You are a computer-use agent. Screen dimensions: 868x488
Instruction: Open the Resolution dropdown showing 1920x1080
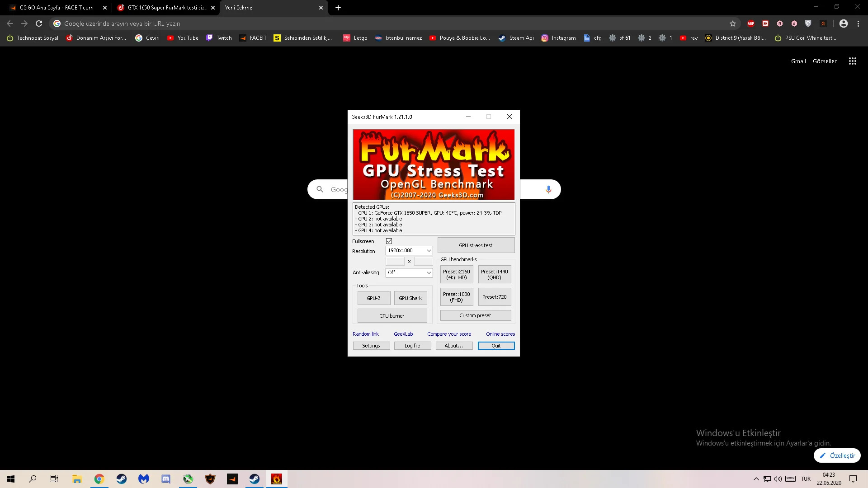click(x=409, y=250)
